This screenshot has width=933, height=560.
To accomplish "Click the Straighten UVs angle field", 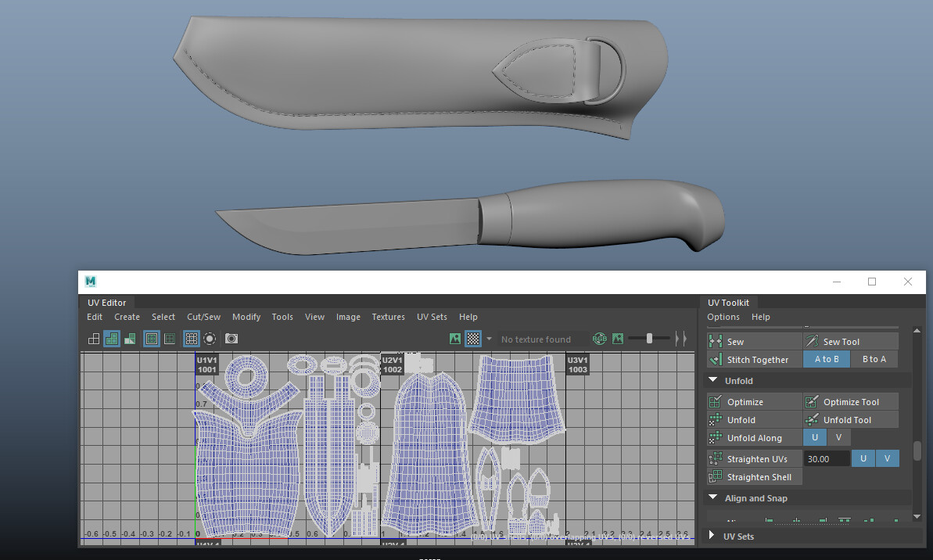I will tap(826, 458).
